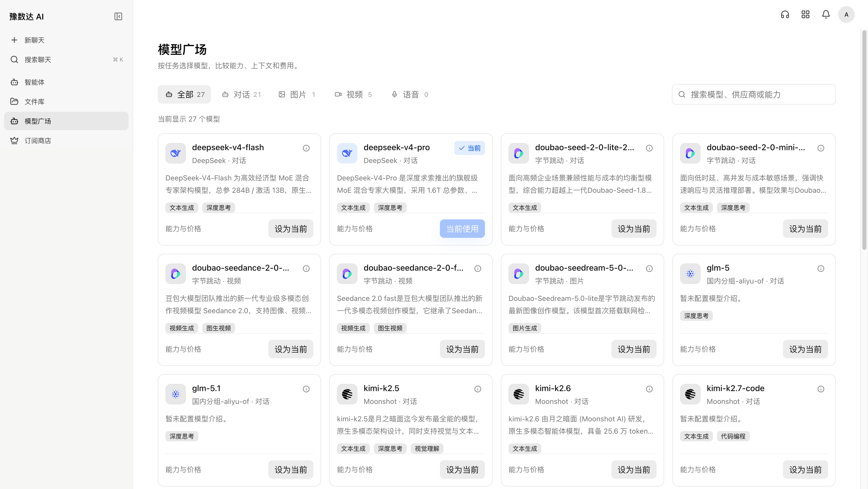Screen dimensions: 868x489
Task: Click the 豫数达 AI title
Action: click(x=26, y=16)
